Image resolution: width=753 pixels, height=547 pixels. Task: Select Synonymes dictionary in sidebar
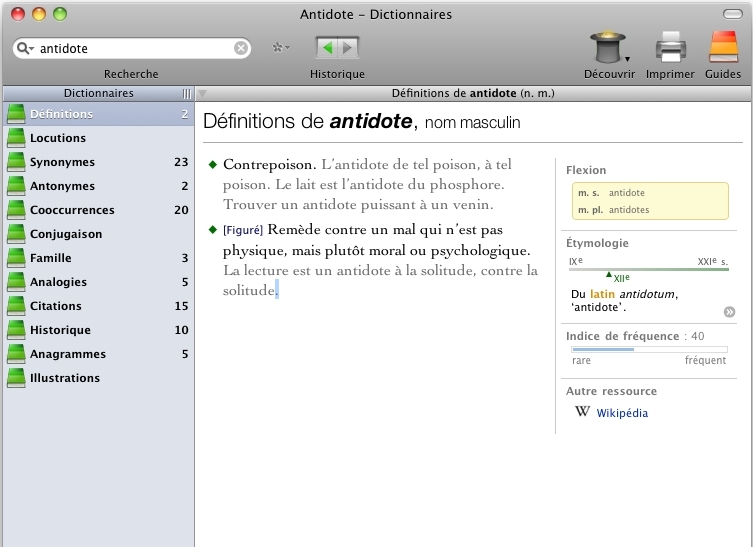coord(62,162)
